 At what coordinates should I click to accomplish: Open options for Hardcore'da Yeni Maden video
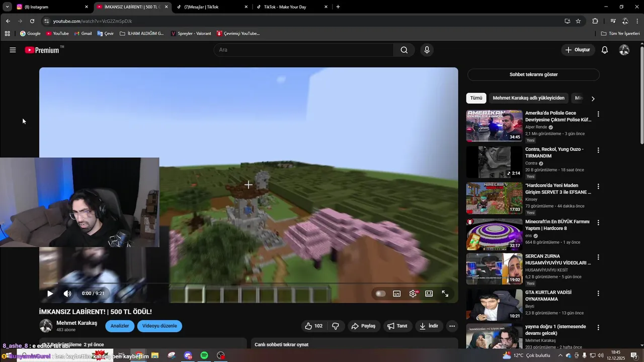click(x=598, y=187)
